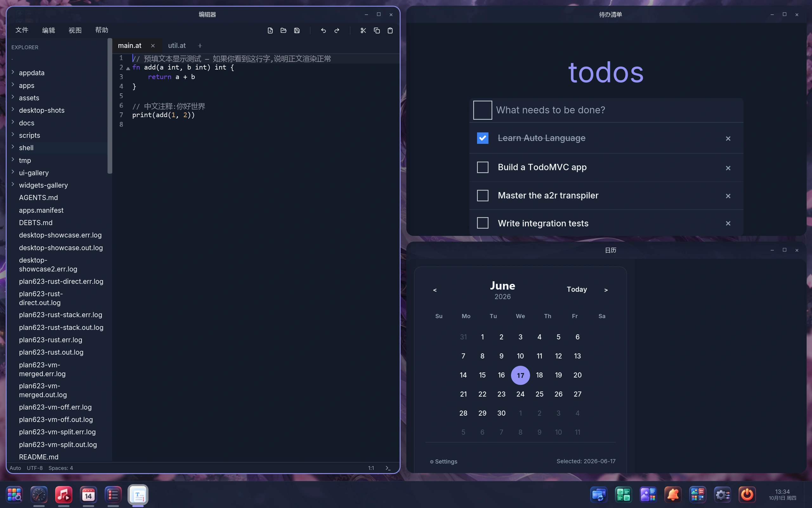Screen dimensions: 812x508
Task: Expand the ui-gallery folder
Action: click(x=13, y=172)
